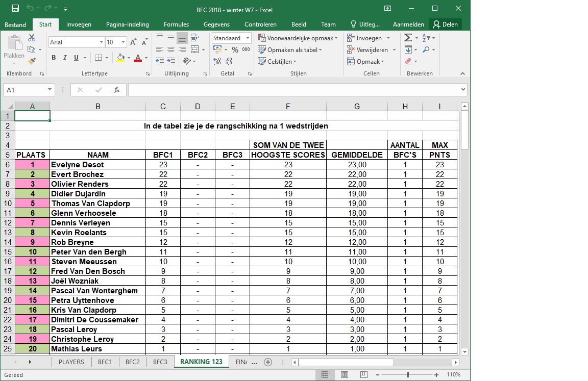Click the Cut scissors icon

click(x=32, y=38)
